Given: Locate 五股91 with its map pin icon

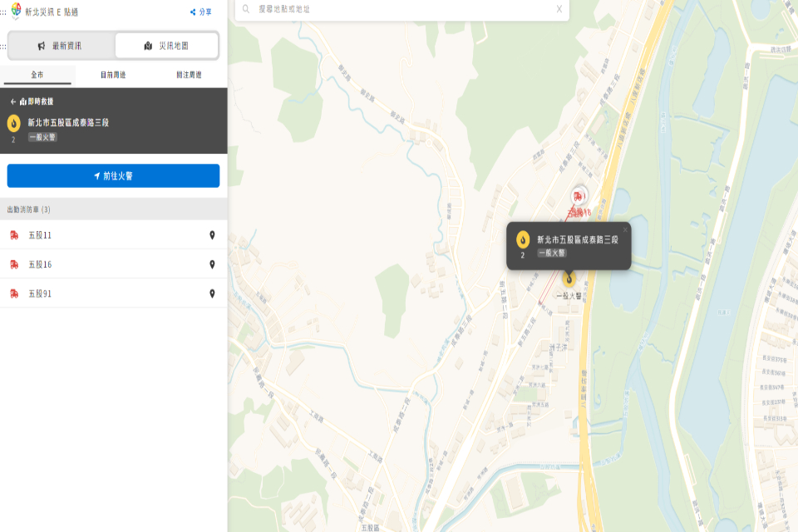Looking at the screenshot, I should tap(212, 293).
